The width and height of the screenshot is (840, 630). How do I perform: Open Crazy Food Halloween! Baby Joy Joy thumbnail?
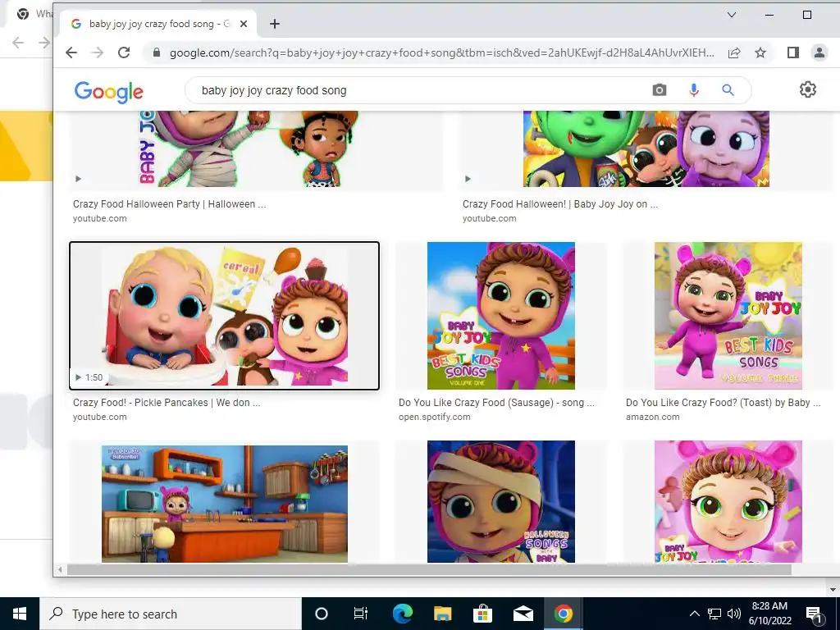[646, 149]
